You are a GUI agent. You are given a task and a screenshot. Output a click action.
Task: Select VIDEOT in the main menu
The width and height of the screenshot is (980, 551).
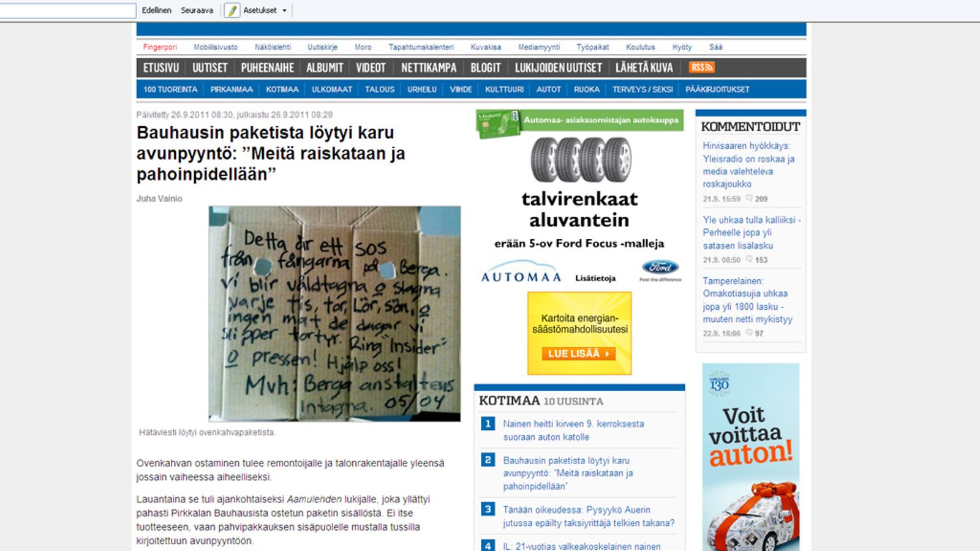[x=371, y=68]
